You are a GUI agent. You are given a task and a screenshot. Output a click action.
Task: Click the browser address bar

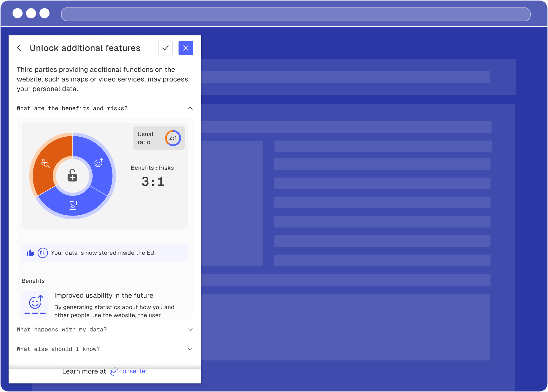pos(295,14)
